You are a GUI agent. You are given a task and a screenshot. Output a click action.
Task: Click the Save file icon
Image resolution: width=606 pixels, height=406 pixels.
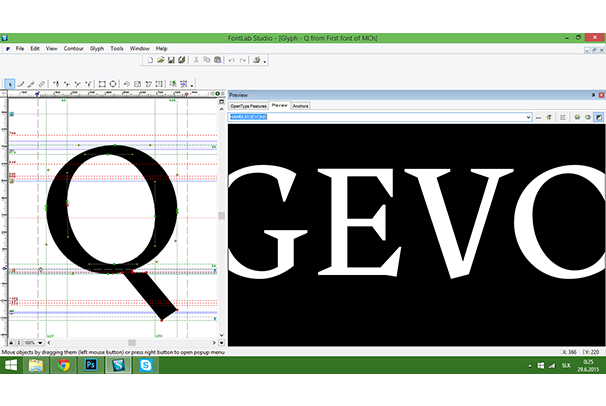(x=171, y=60)
